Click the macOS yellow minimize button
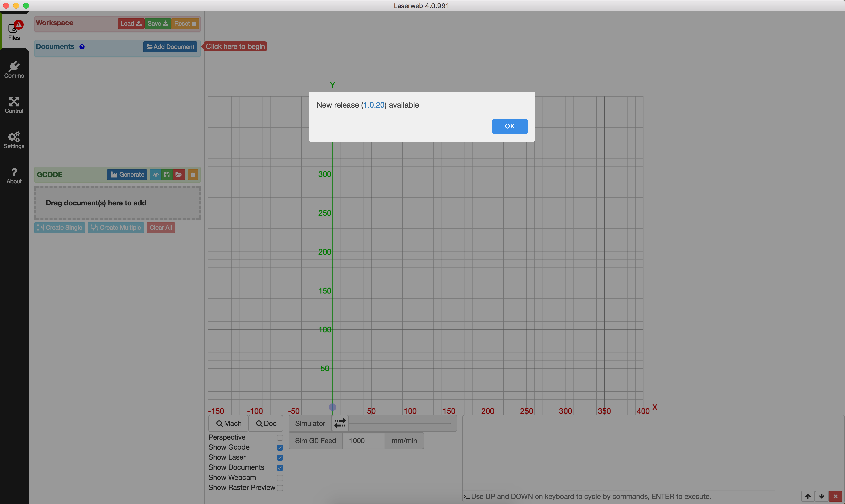845x504 pixels. [16, 6]
